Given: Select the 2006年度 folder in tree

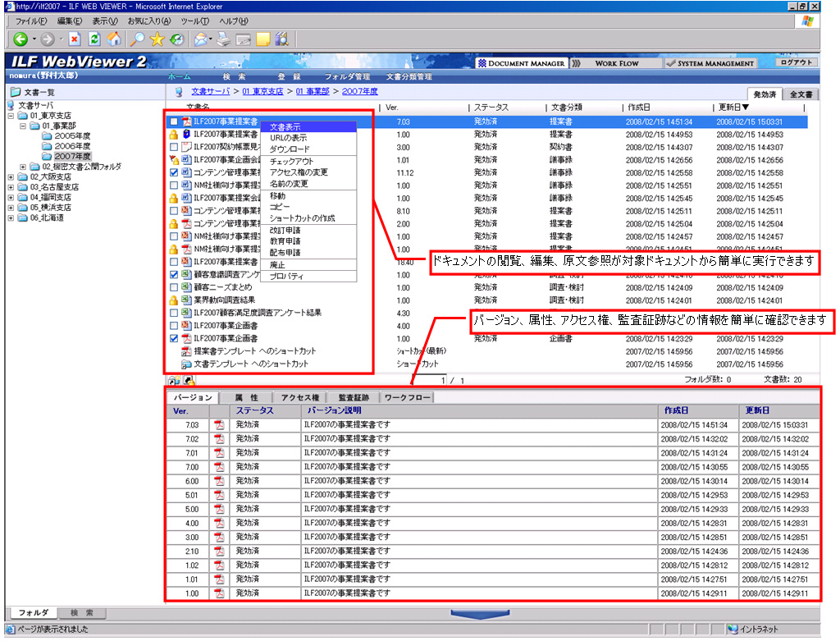Looking at the screenshot, I should pyautogui.click(x=72, y=146).
